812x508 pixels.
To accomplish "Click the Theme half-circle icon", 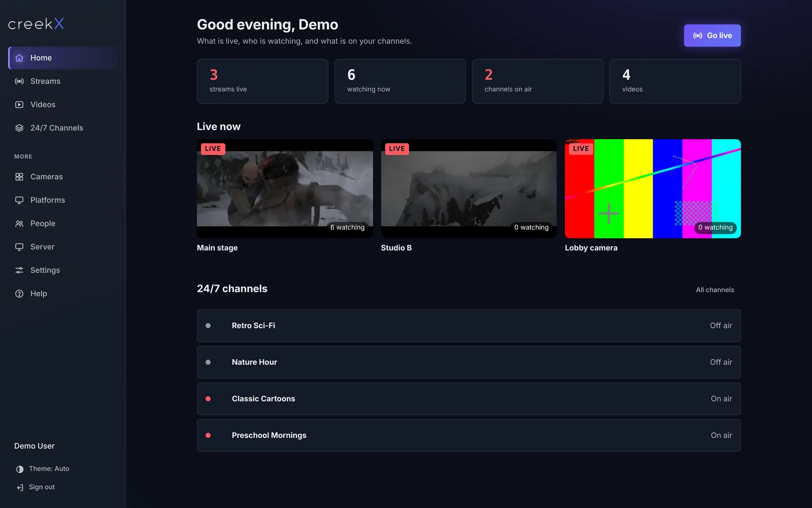I will (20, 469).
